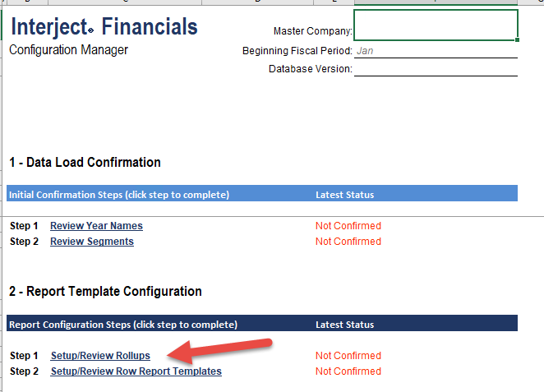This screenshot has height=392, width=544.
Task: Select Not Confirmed status for Setup/Review Rollups
Action: pos(348,356)
